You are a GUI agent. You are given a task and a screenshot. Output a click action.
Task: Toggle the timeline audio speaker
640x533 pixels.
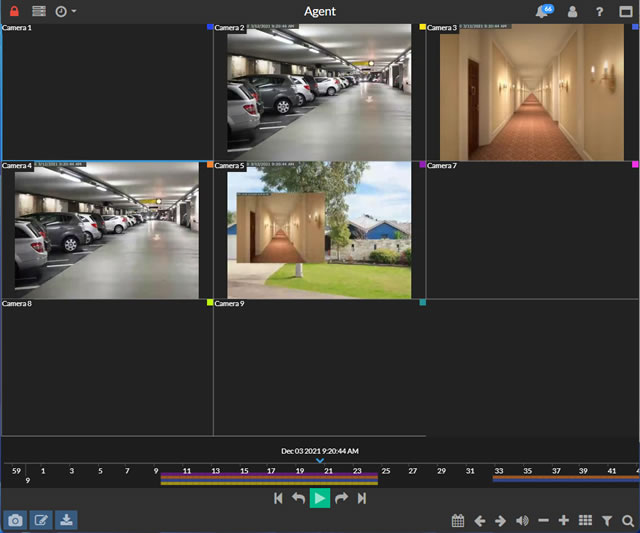522,521
